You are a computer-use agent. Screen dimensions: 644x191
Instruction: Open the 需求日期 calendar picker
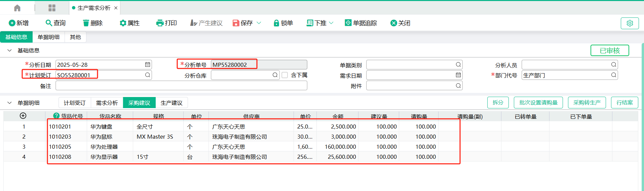(458, 75)
